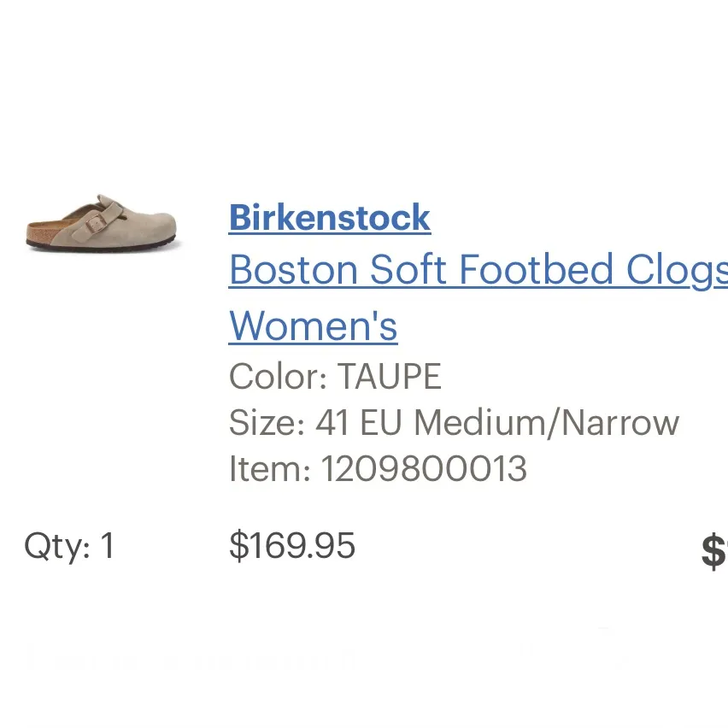Viewport: 728px width, 728px height.
Task: Click the Birkenstock heading text
Action: [329, 217]
